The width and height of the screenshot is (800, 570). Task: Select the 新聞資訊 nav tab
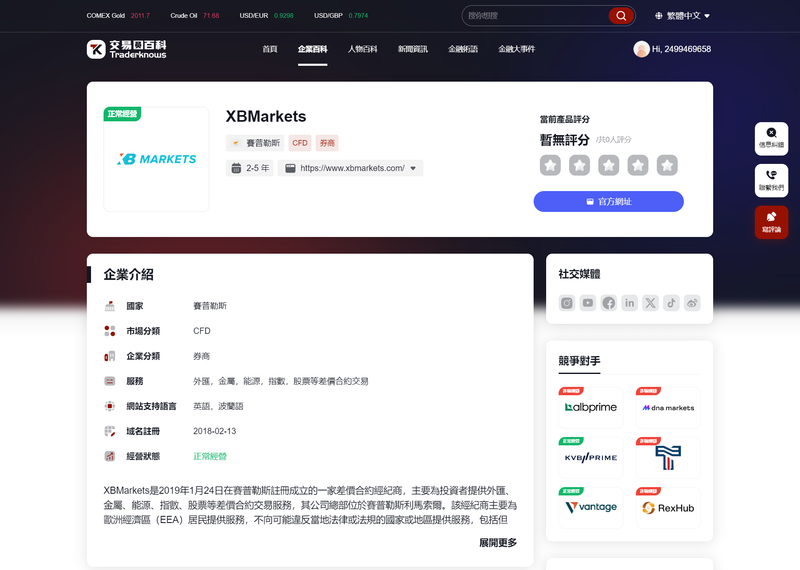[x=413, y=49]
